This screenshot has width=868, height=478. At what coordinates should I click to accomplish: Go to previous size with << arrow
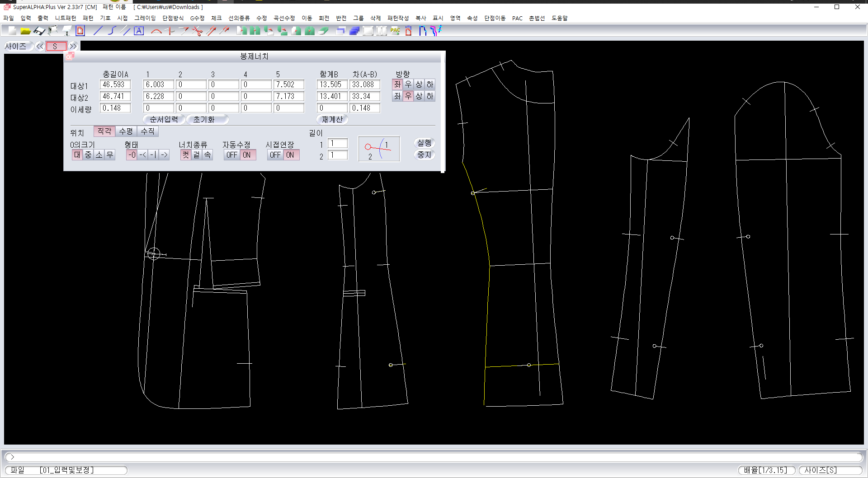(40, 46)
